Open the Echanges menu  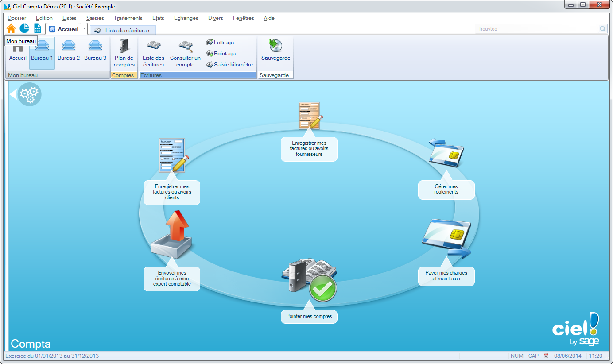186,18
